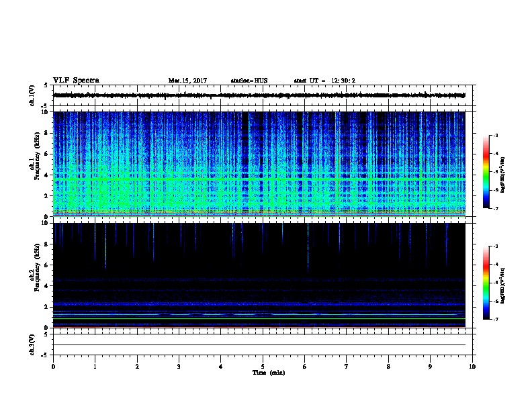
Task: Click the bright green line near 1 kHz in the ch.2 spectrogram
Action: 259,319
